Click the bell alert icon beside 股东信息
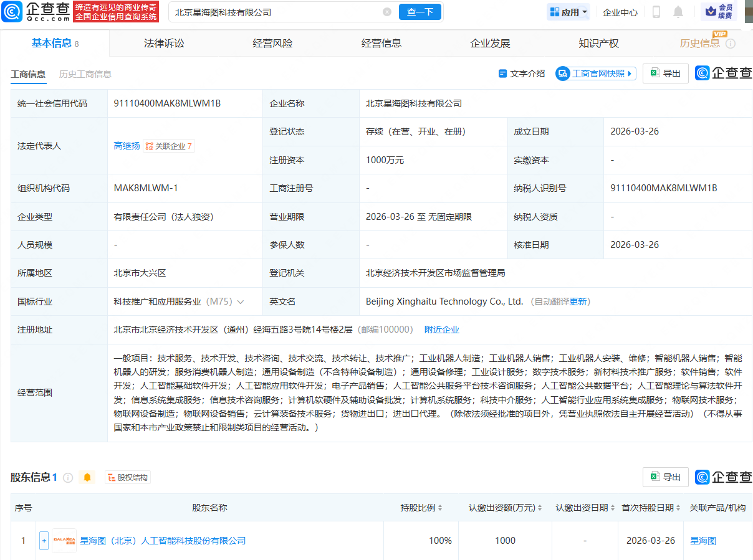 tap(87, 477)
